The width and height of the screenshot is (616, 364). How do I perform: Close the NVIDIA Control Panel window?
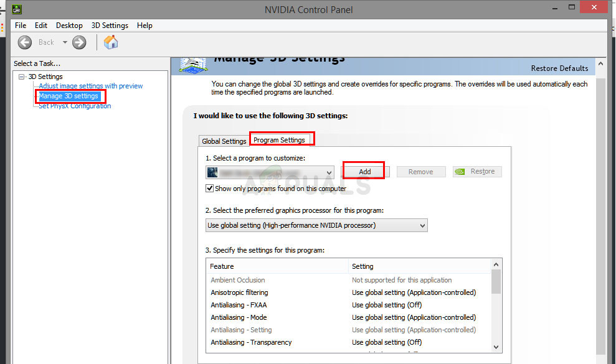[594, 7]
